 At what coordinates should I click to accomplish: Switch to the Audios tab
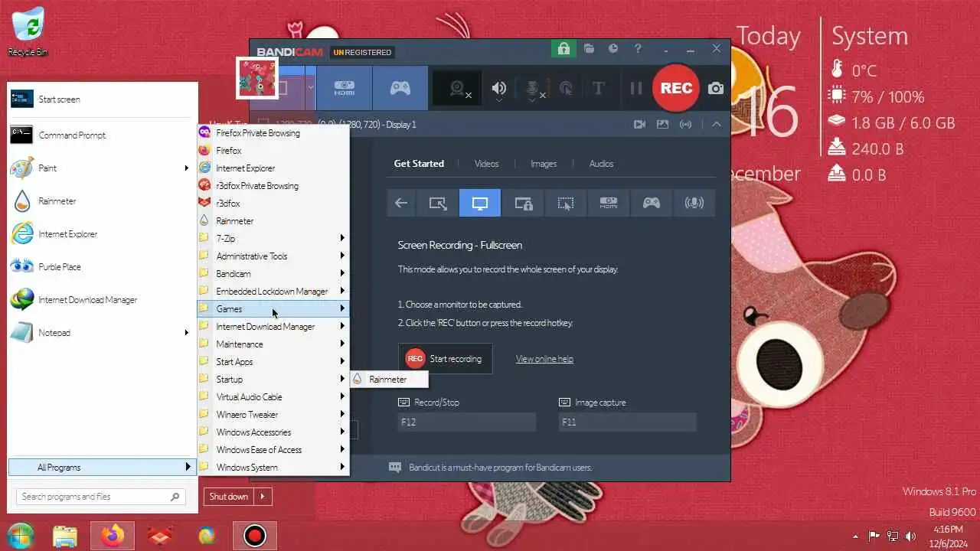point(601,164)
